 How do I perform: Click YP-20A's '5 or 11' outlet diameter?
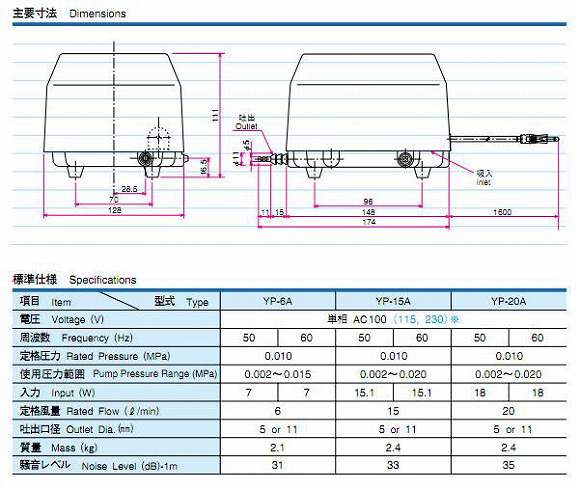[513, 429]
